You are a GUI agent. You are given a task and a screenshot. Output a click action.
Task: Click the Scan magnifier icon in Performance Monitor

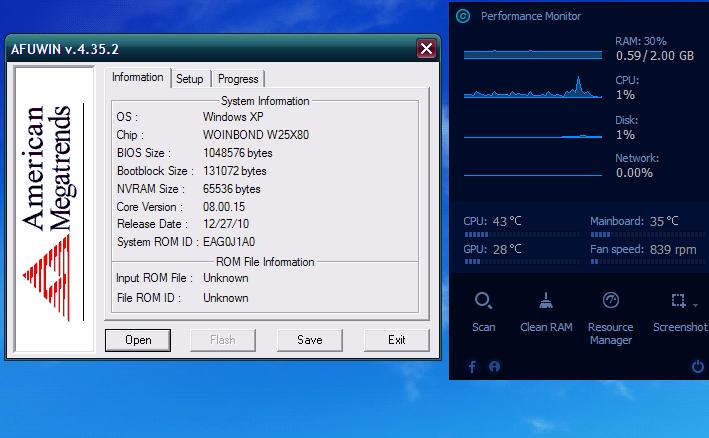[x=483, y=301]
